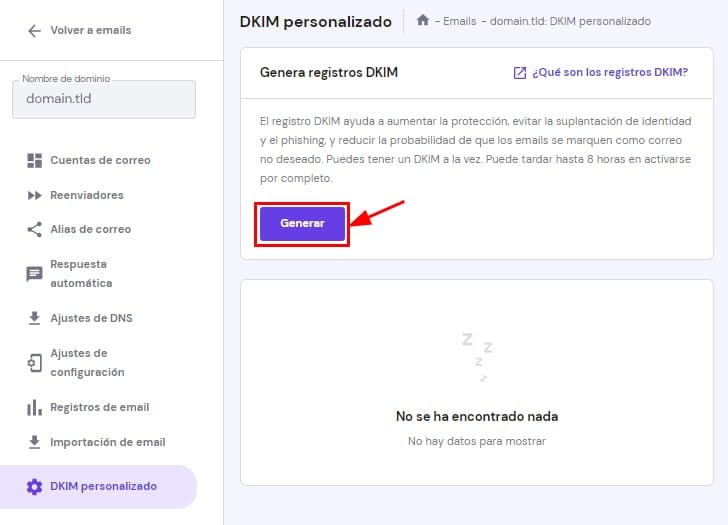Viewport: 728px width, 525px height.
Task: Click the DKIM personalizado gear icon
Action: pos(34,487)
